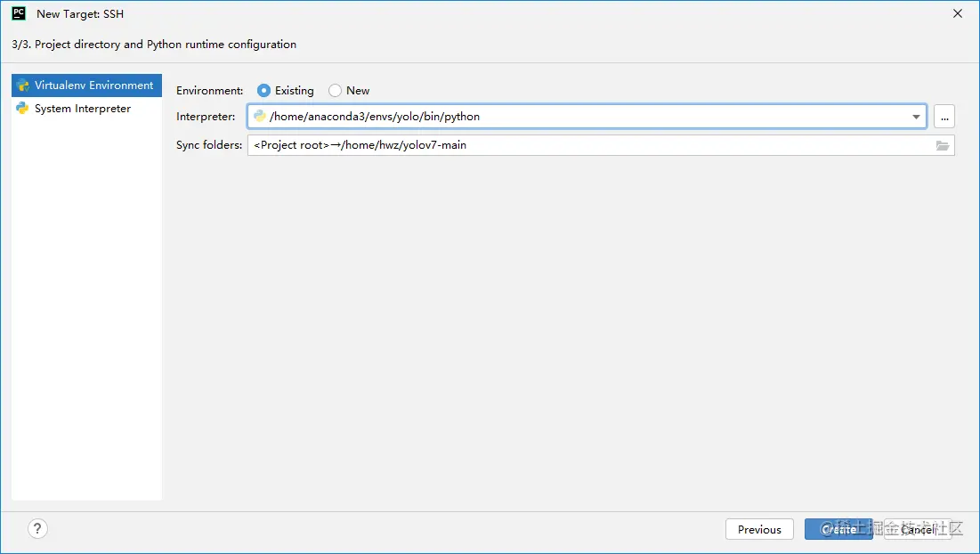The height and width of the screenshot is (554, 980).
Task: Close the New Target: SSH dialog
Action: [958, 13]
